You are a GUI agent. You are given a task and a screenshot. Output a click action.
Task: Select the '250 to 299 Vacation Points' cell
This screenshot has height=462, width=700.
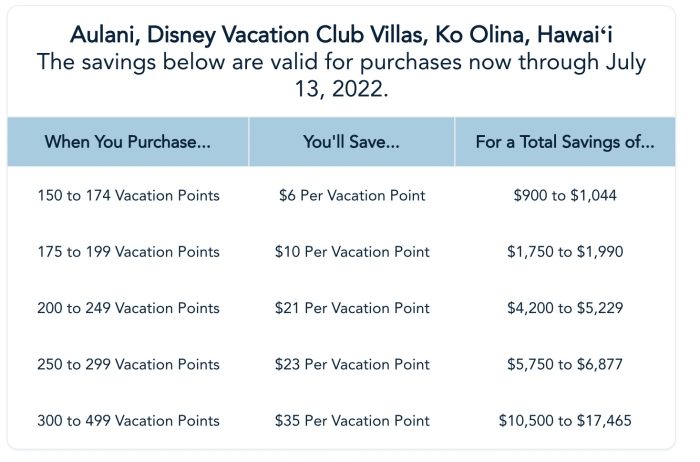(x=128, y=364)
